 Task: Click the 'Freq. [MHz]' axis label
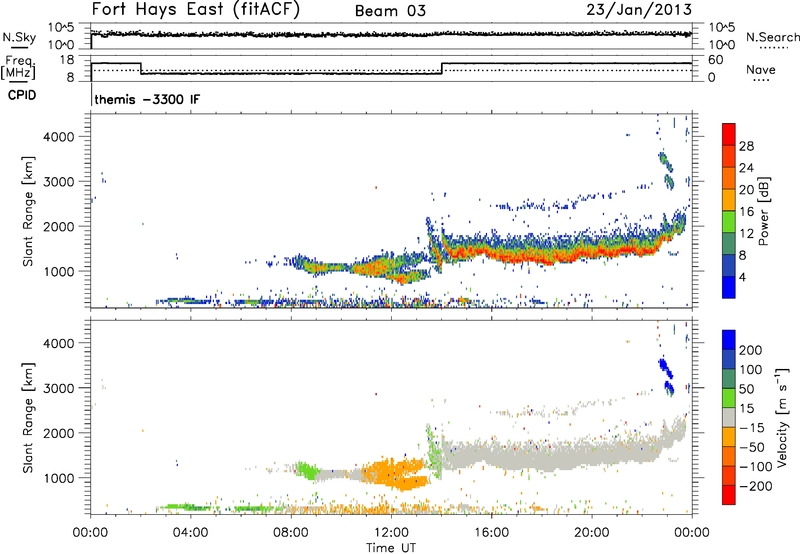[x=18, y=68]
